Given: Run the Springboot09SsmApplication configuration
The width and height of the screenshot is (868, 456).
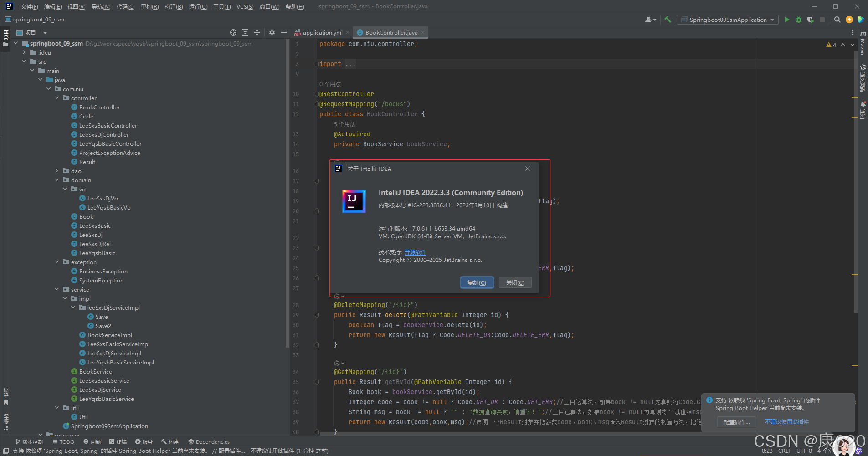Looking at the screenshot, I should click(x=787, y=20).
